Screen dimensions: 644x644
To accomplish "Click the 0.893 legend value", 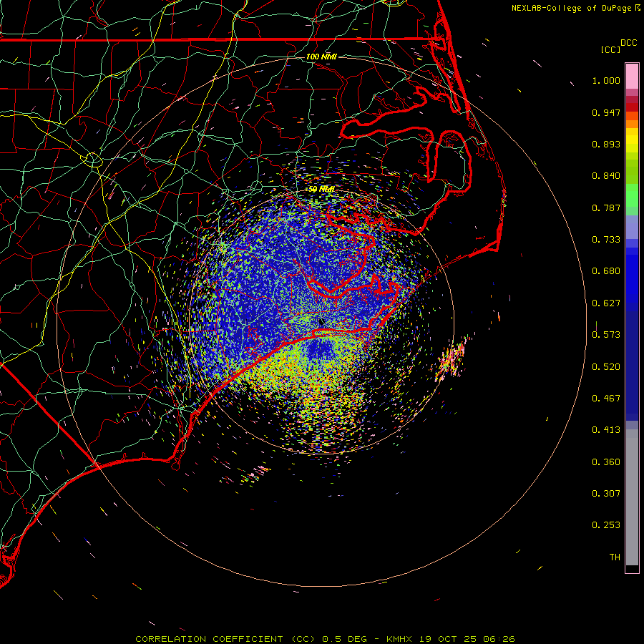I will pyautogui.click(x=606, y=144).
